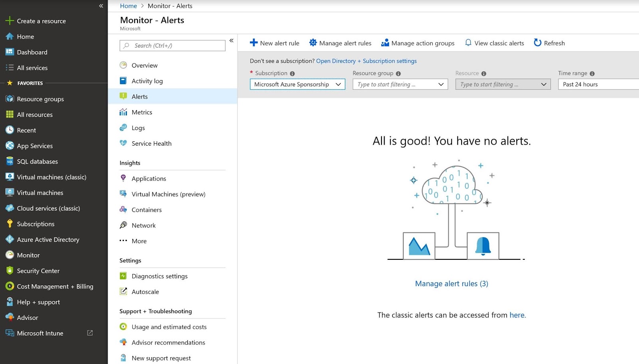Select the Autoscale icon

[123, 292]
